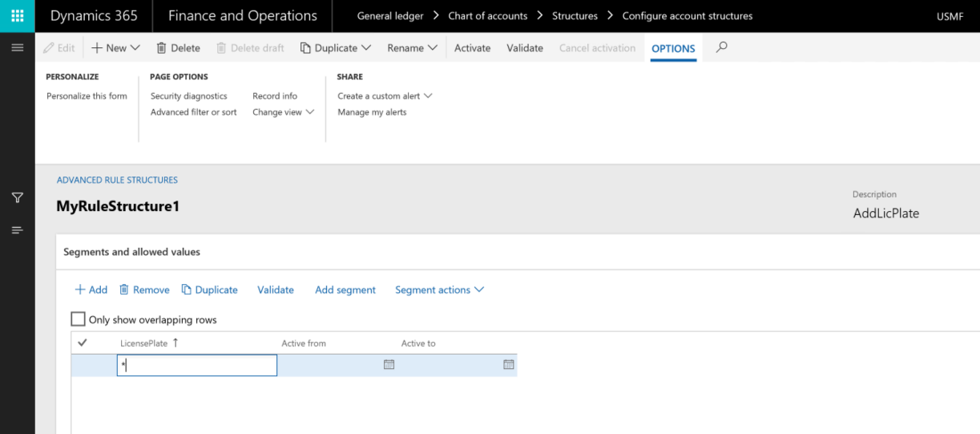The width and height of the screenshot is (980, 434).
Task: Show the related list lines icon
Action: pos(17,230)
